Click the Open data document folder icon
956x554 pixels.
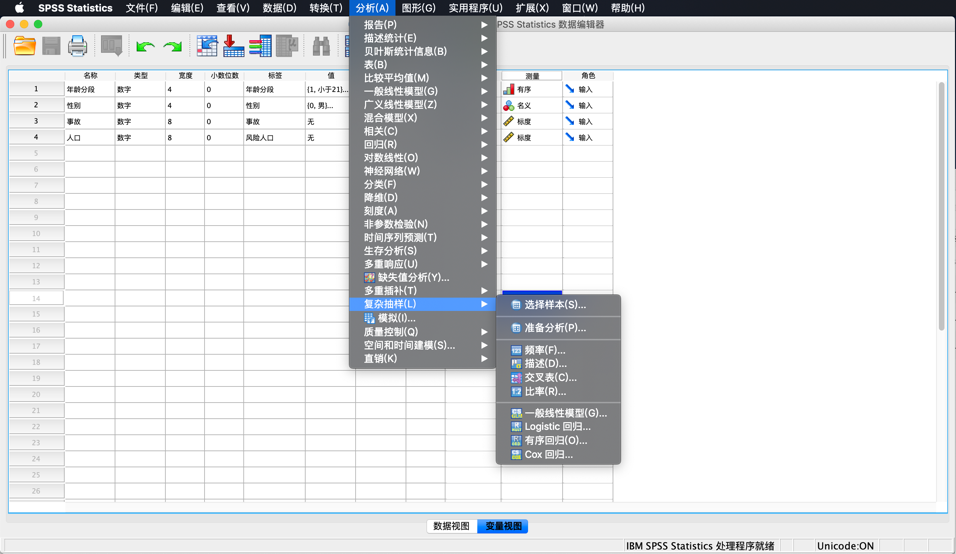click(x=24, y=46)
